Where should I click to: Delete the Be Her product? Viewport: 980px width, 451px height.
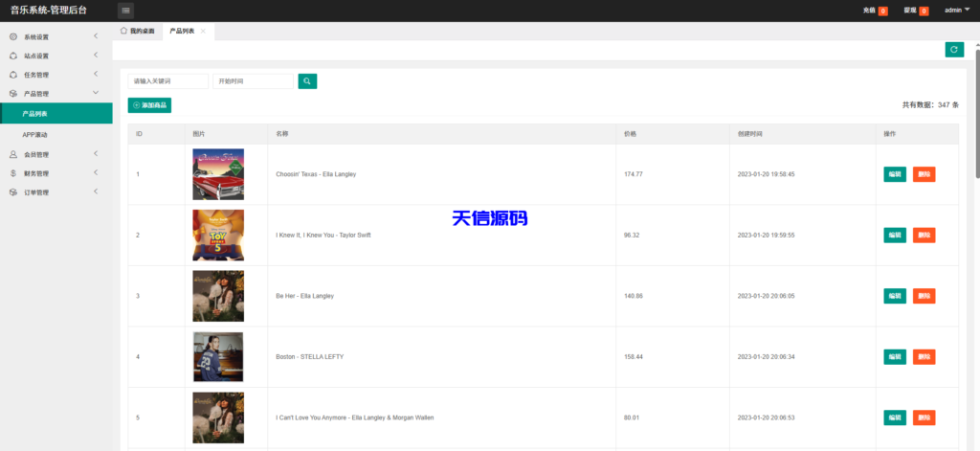[924, 296]
